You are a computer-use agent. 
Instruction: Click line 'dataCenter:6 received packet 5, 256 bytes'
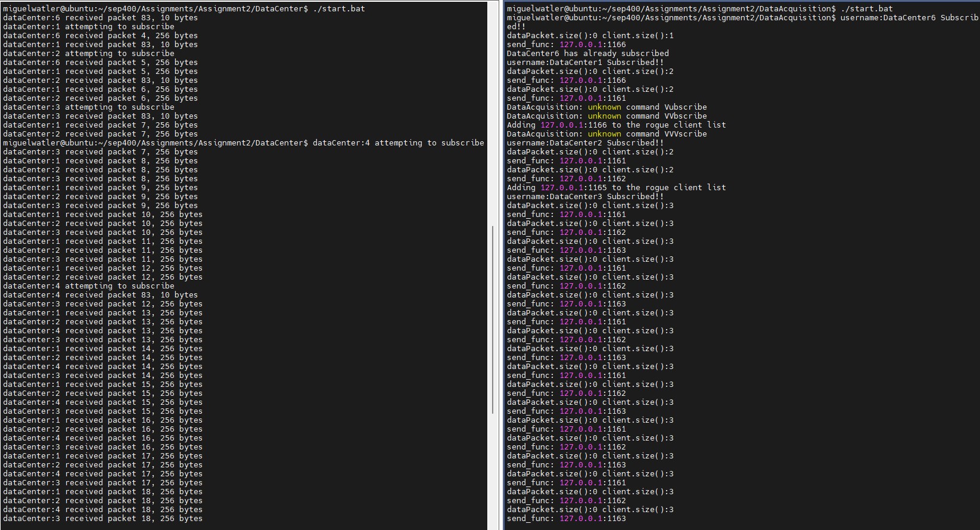tap(100, 63)
